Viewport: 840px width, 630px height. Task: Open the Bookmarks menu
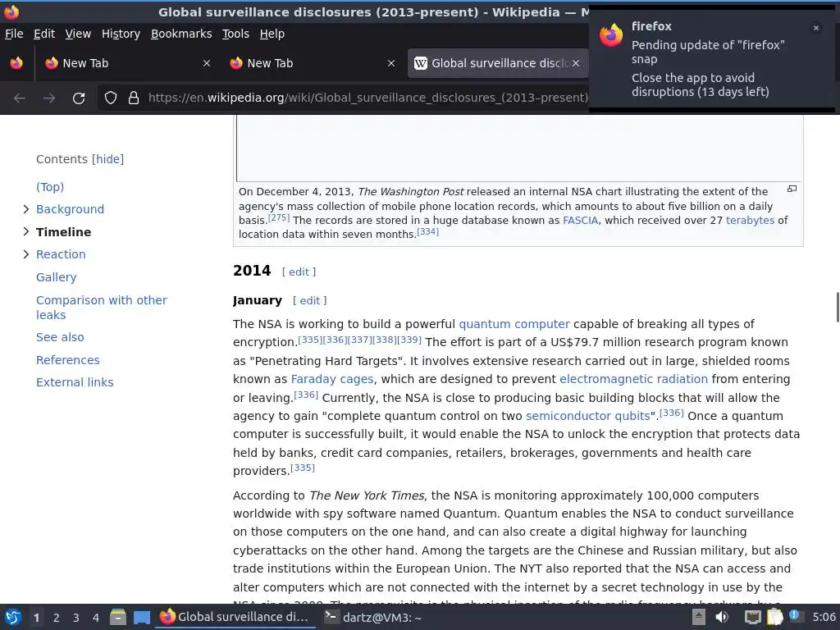tap(181, 34)
